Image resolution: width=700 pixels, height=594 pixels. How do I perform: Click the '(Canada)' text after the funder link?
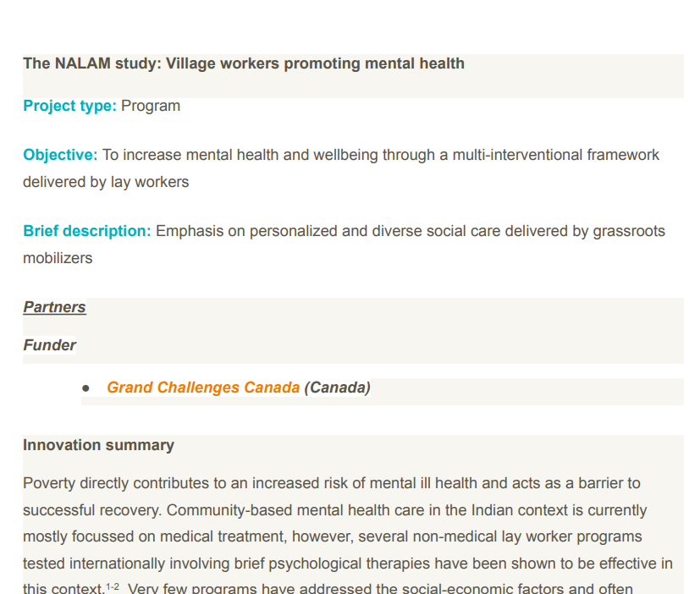point(337,388)
